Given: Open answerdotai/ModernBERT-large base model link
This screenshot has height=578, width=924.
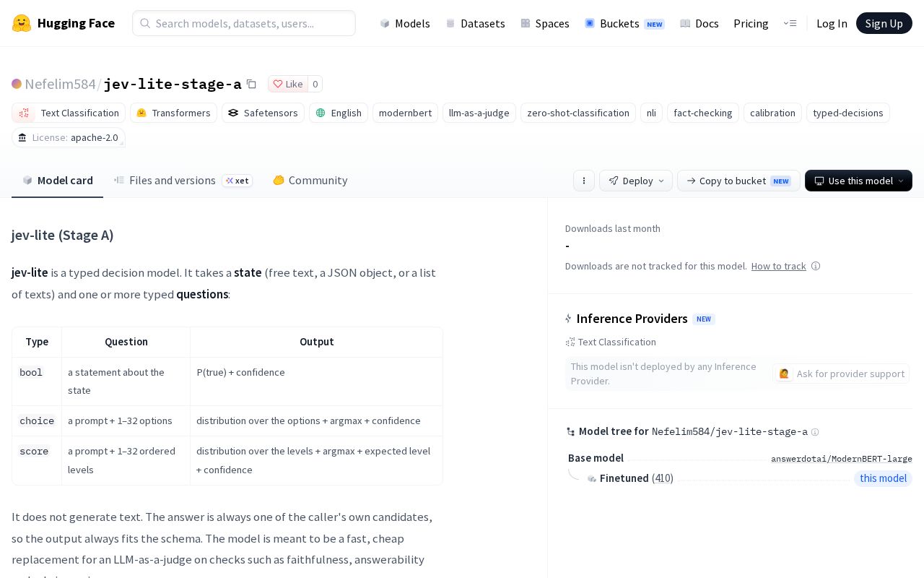Looking at the screenshot, I should [x=842, y=459].
